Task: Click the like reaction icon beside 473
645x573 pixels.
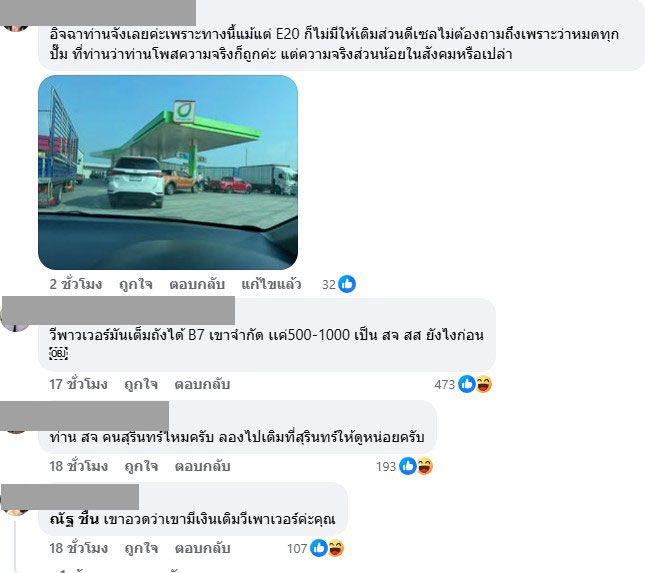Action: [466, 384]
